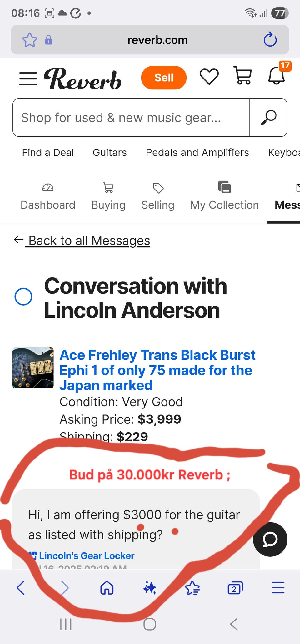
Task: Bookmark page with the star icon in the address bar
Action: coord(30,40)
